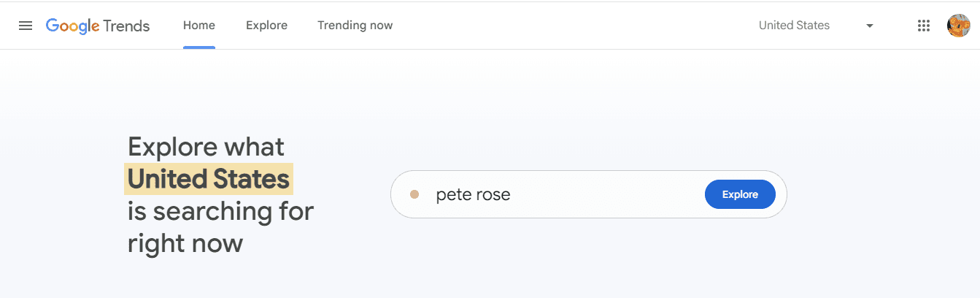The width and height of the screenshot is (980, 298).
Task: Click the "right now" heading line
Action: 185,243
